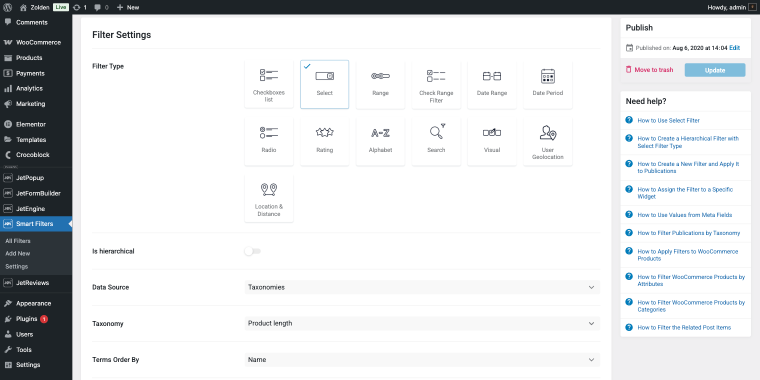
Task: Open JetReviews in the sidebar
Action: [36, 283]
